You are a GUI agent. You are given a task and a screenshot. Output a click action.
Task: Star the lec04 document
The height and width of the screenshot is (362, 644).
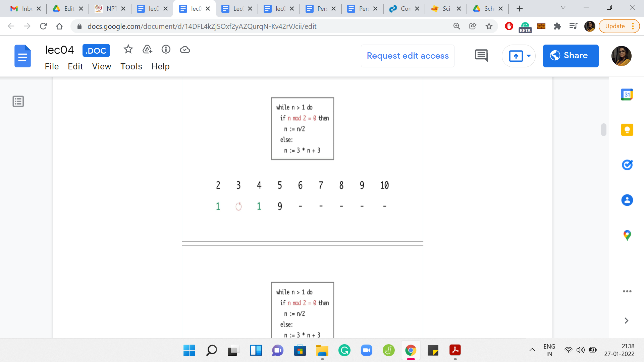128,50
